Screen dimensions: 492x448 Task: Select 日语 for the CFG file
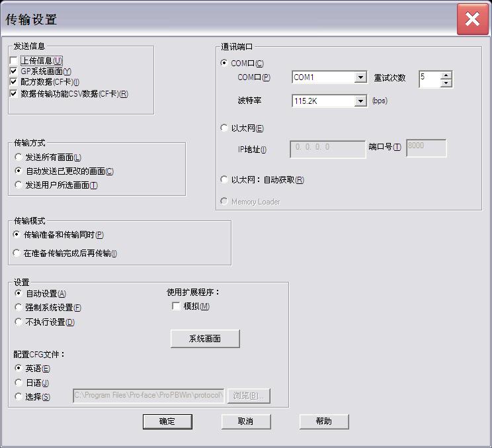[19, 382]
